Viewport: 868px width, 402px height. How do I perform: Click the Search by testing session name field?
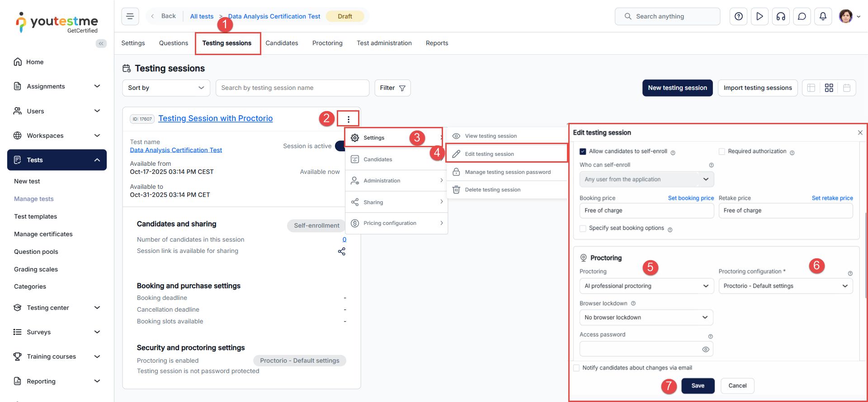[x=292, y=88]
